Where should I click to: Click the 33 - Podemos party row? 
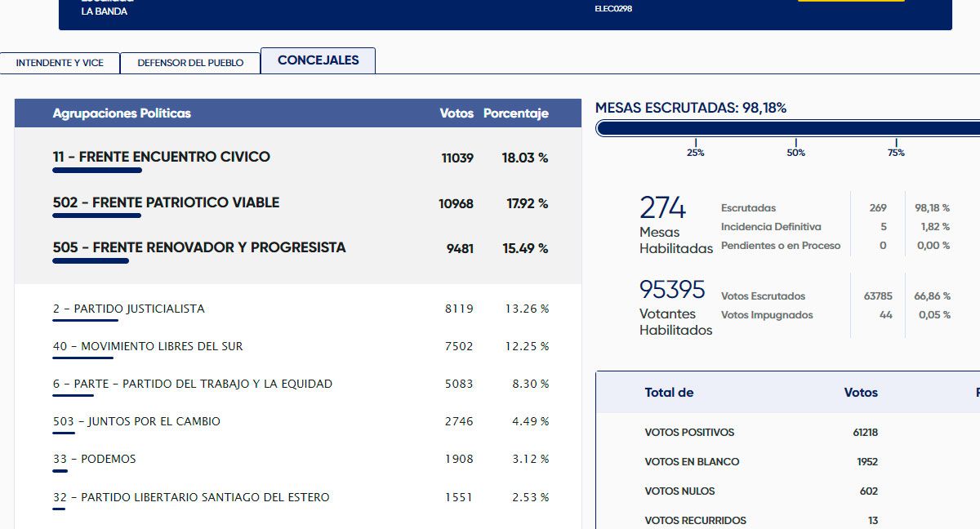coord(94,459)
